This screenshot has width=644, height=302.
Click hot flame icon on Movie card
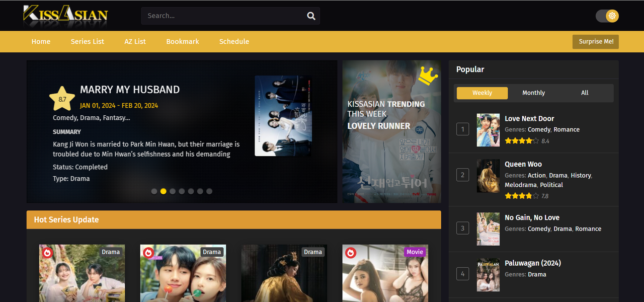coord(350,253)
